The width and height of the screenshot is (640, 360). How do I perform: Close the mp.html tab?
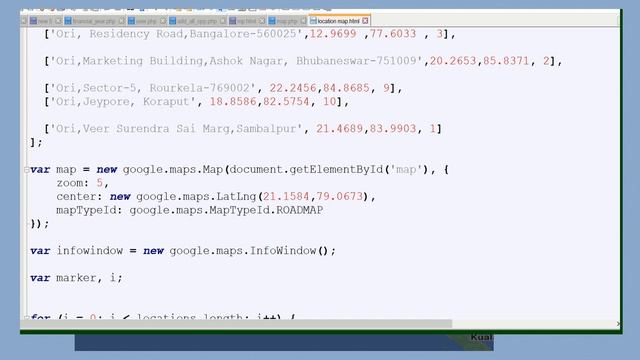tap(262, 21)
